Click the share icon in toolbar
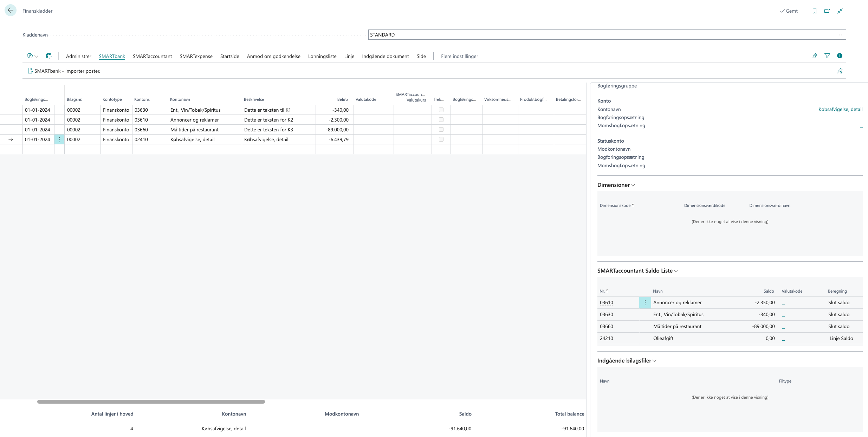The image size is (868, 437). tap(814, 56)
